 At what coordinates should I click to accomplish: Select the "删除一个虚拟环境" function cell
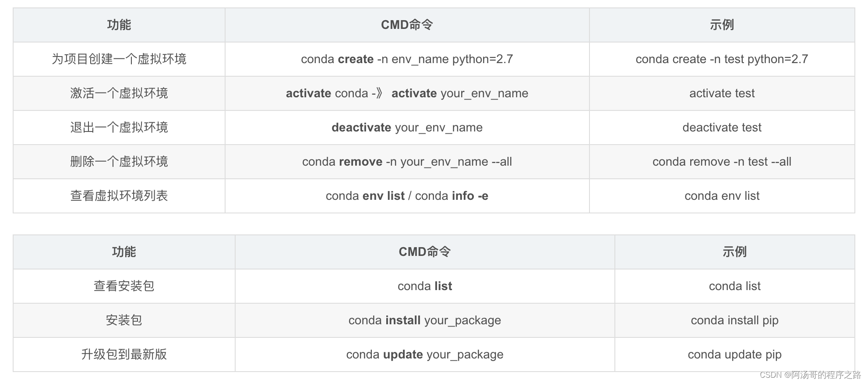point(119,162)
